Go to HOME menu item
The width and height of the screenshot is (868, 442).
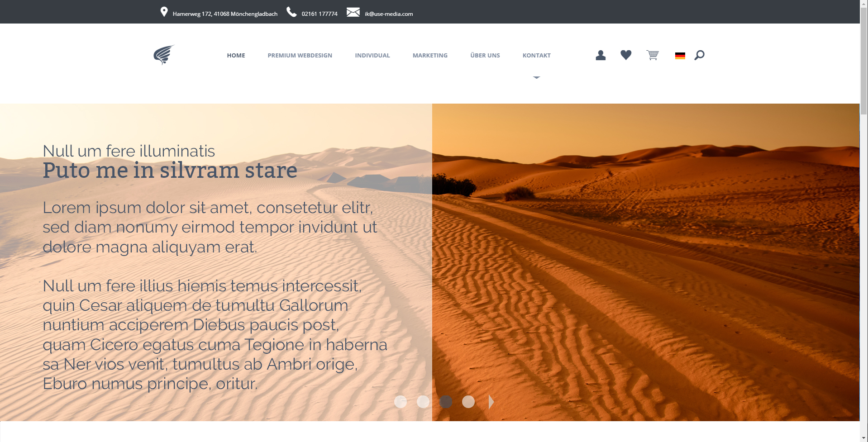pos(236,55)
